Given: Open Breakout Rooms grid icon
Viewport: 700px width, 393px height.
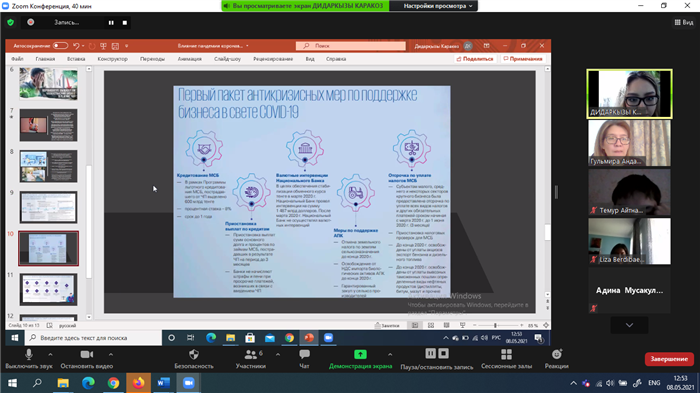Looking at the screenshot, I should tap(506, 355).
